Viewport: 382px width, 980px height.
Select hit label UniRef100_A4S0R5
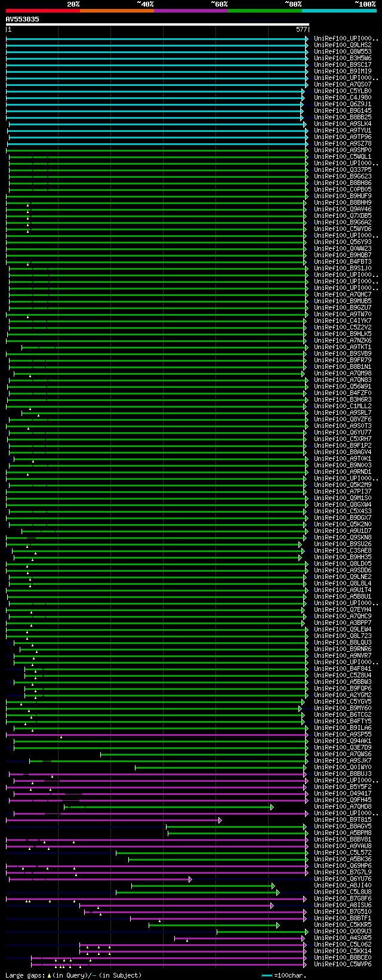[x=343, y=938]
